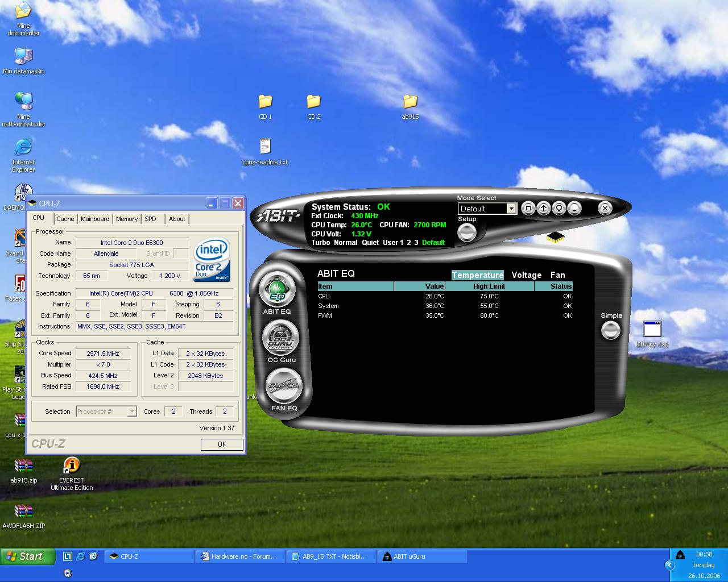Viewport: 728px width, 582px height.
Task: Open the OC Guru section
Action: point(280,338)
